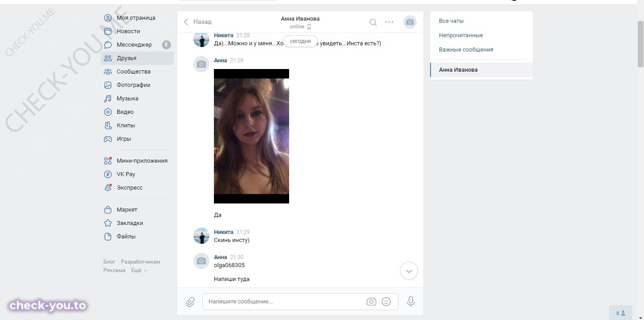Show Непрочитанные chats filter
644x320 pixels.
coord(461,35)
